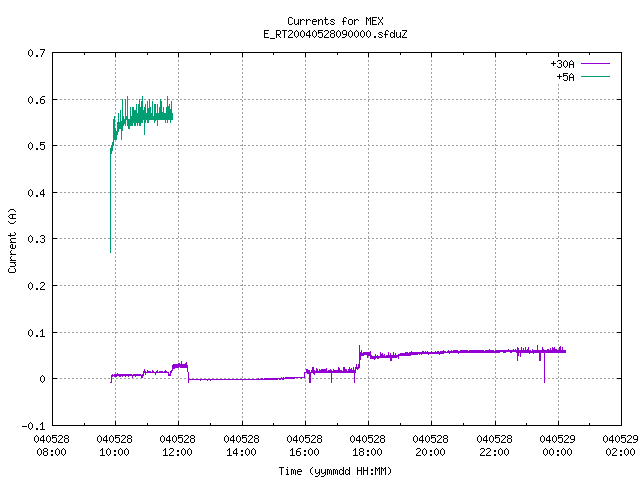Image resolution: width=640 pixels, height=480 pixels.
Task: Click the +5A legend label
Action: 565,77
